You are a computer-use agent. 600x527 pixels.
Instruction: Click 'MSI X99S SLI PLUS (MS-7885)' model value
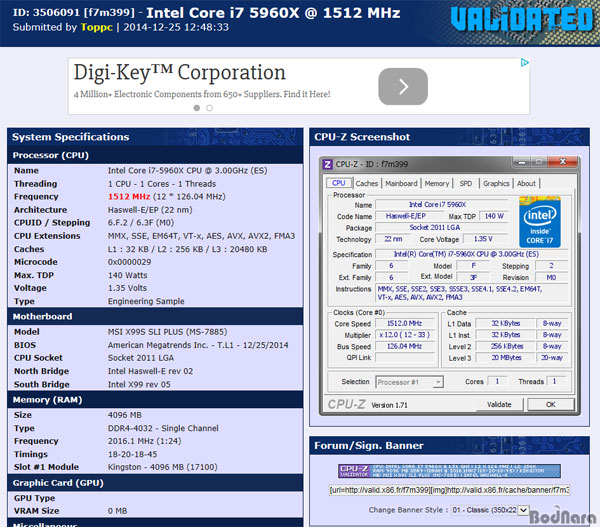[x=167, y=332]
